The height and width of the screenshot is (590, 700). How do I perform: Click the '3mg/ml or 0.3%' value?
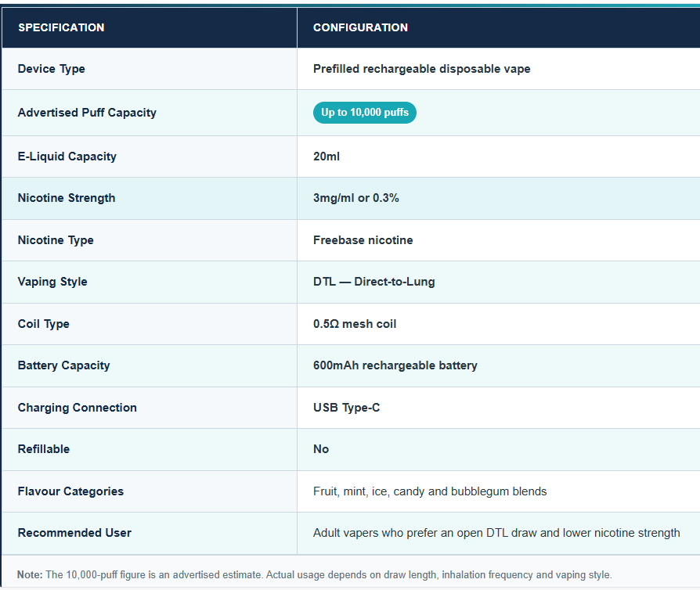[355, 198]
